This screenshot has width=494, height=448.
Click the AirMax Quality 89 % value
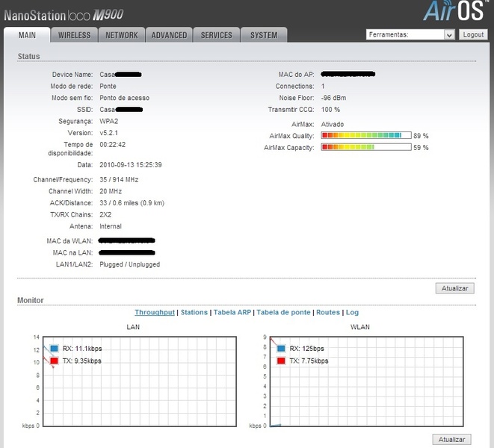point(421,136)
